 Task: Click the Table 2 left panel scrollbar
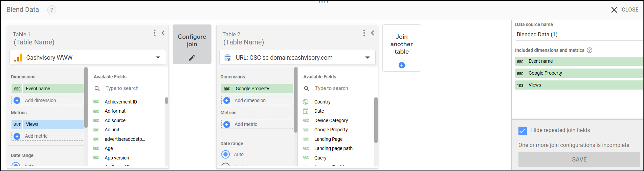pos(296,100)
